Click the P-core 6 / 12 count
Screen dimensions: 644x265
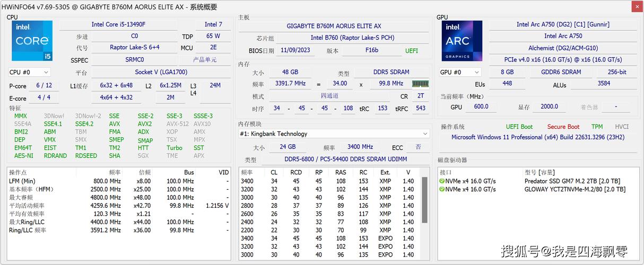pos(44,85)
